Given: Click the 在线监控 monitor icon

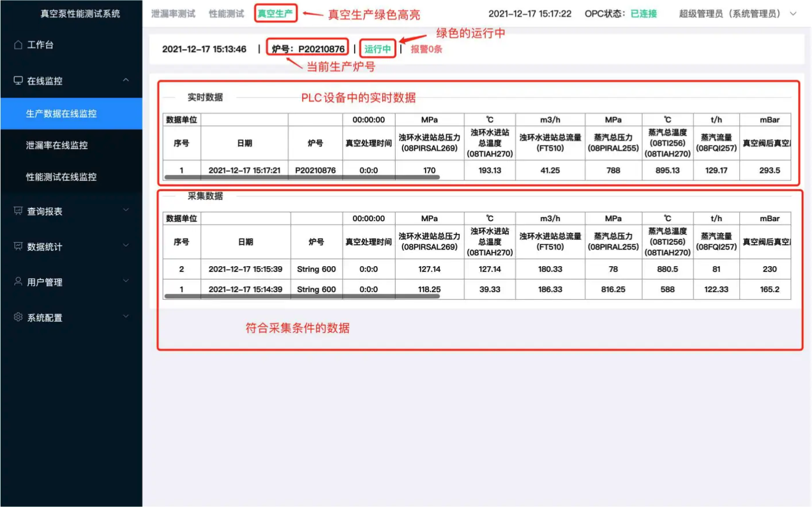Looking at the screenshot, I should 18,80.
